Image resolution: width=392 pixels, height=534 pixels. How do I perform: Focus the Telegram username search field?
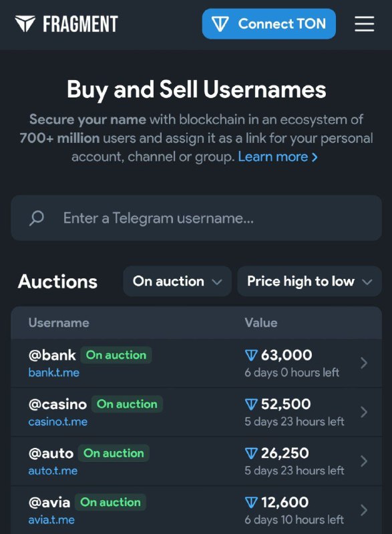[196, 218]
